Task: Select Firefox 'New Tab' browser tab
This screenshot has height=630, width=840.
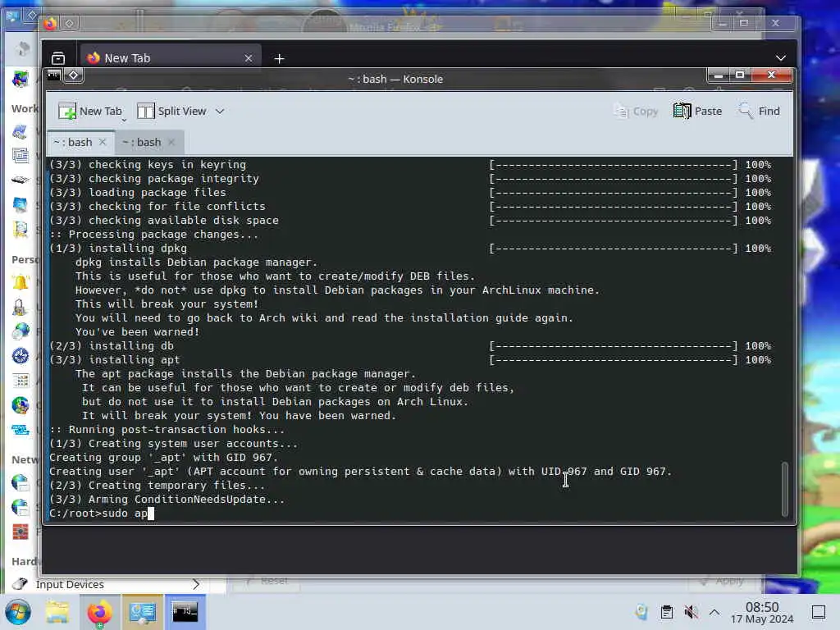Action: (x=169, y=58)
